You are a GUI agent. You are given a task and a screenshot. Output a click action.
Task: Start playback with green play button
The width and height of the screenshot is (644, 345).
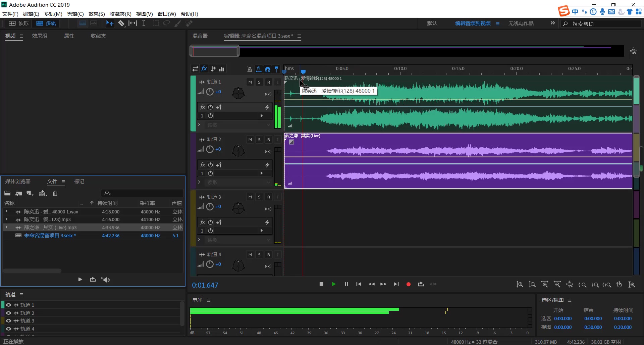click(334, 284)
